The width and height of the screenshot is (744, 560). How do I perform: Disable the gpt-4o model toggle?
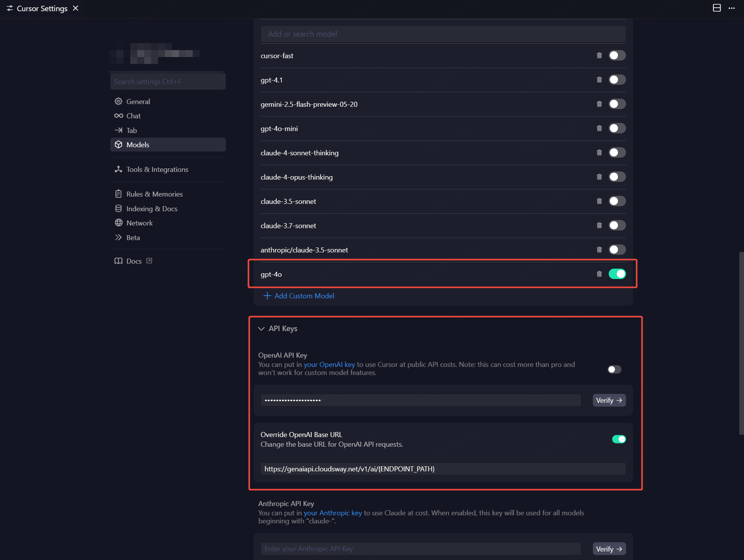(x=617, y=274)
